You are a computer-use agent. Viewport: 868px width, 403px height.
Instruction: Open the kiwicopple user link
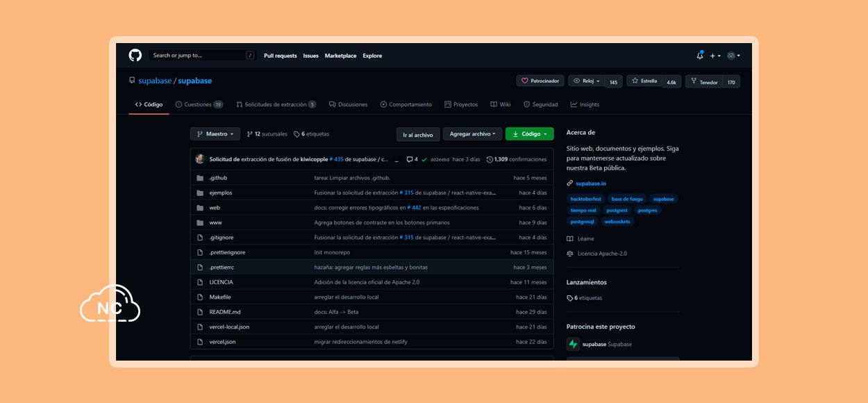(314, 159)
